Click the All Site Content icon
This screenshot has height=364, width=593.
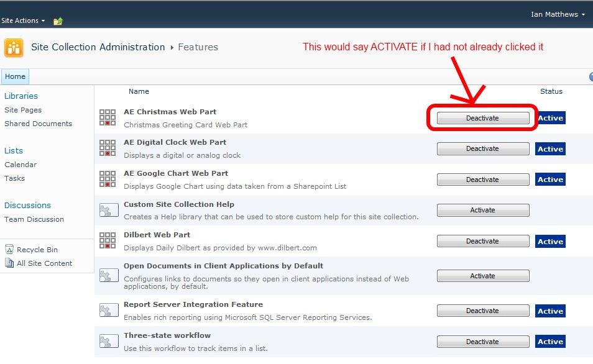9,263
